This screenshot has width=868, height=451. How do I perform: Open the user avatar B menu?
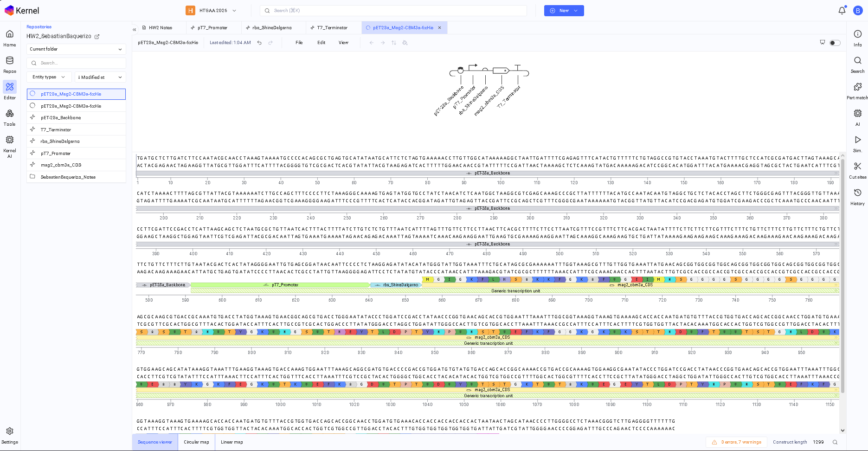857,10
